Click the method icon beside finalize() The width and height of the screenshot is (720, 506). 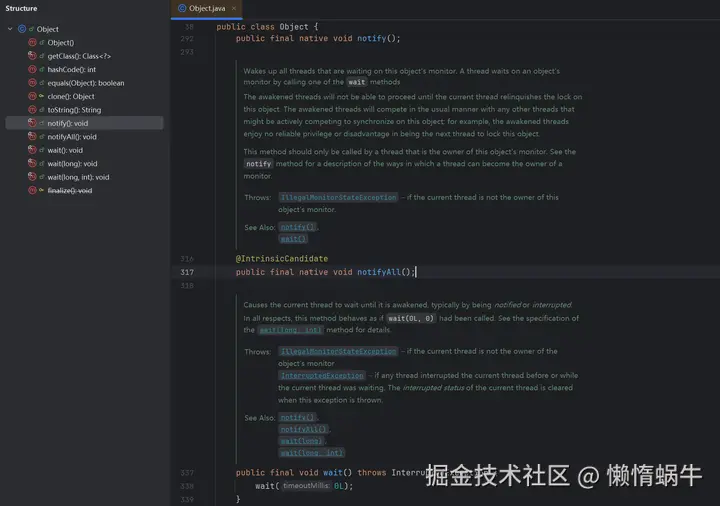32,190
